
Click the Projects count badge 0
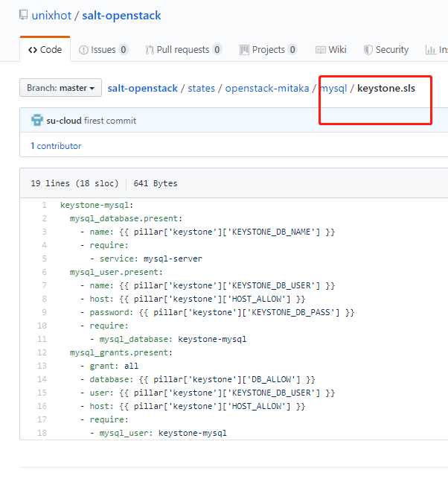coord(292,49)
